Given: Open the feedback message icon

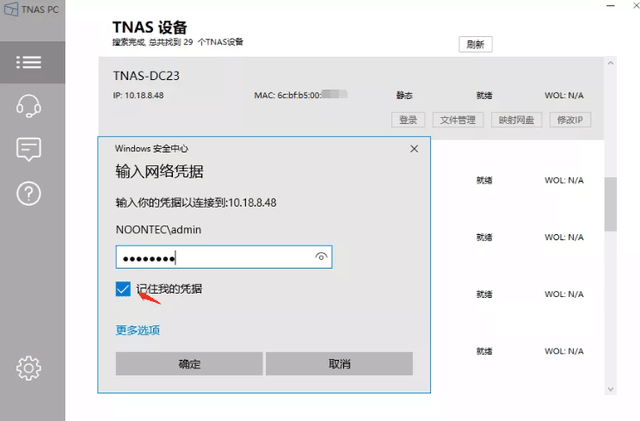Looking at the screenshot, I should pos(29,149).
